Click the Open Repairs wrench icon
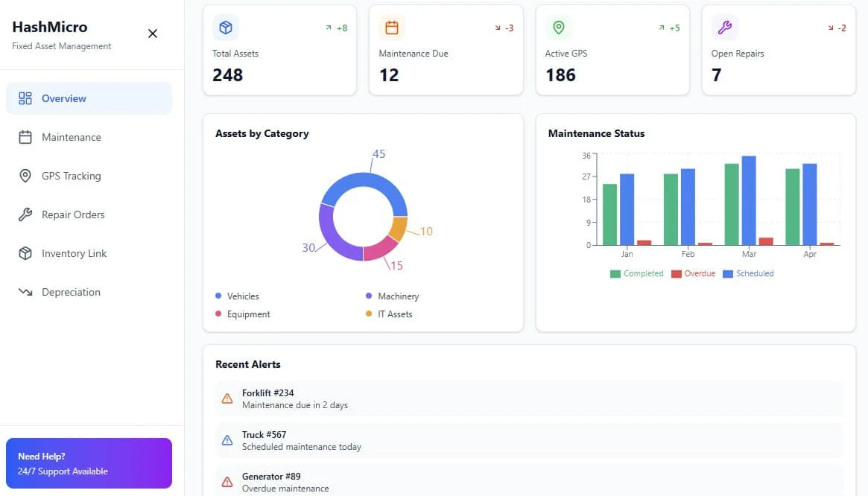Image resolution: width=868 pixels, height=496 pixels. click(x=725, y=27)
